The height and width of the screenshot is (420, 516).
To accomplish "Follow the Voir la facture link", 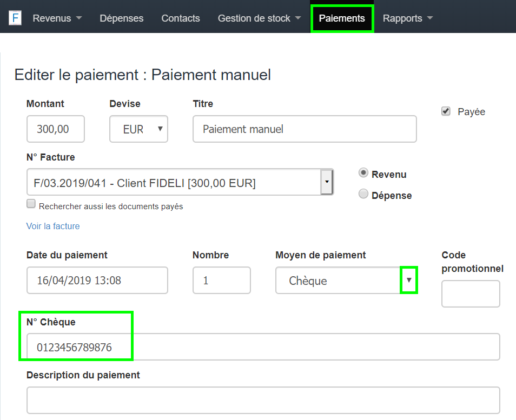I will pos(53,226).
